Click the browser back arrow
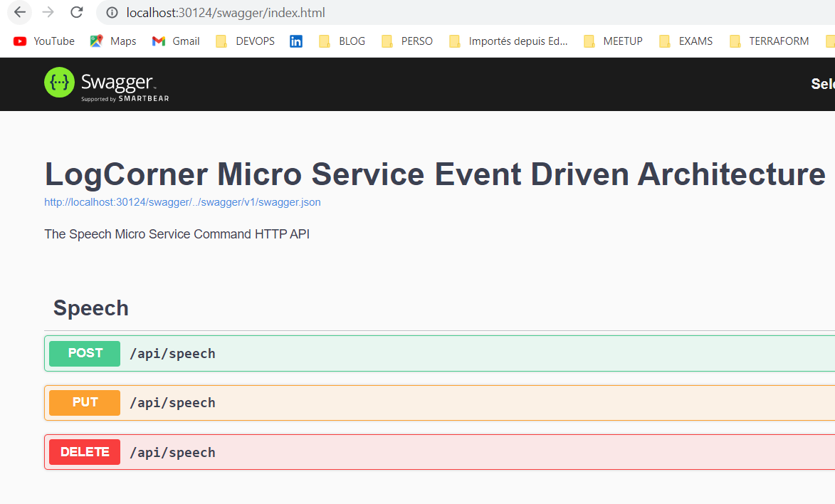Viewport: 835px width, 504px height. click(19, 12)
